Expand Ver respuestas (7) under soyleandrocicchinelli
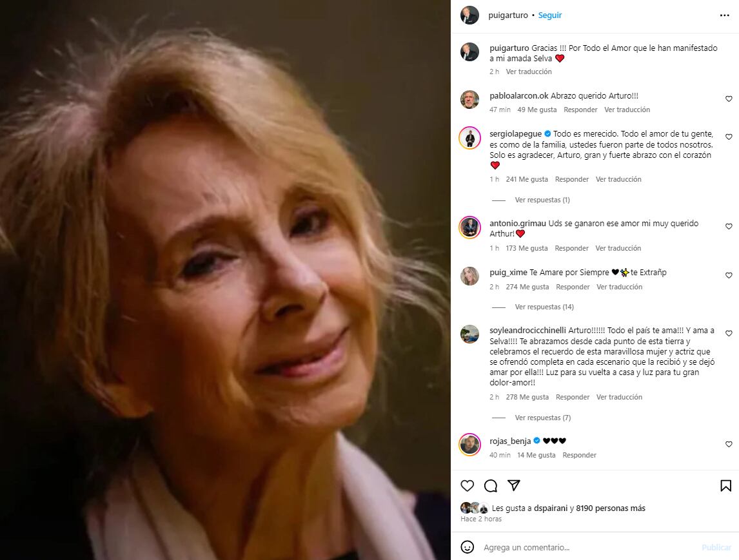739x560 pixels. click(542, 418)
